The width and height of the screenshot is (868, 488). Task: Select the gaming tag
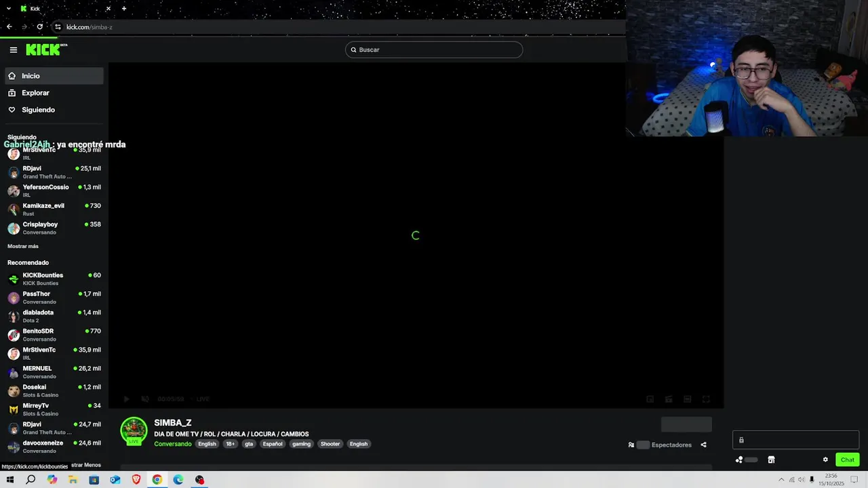tap(301, 444)
